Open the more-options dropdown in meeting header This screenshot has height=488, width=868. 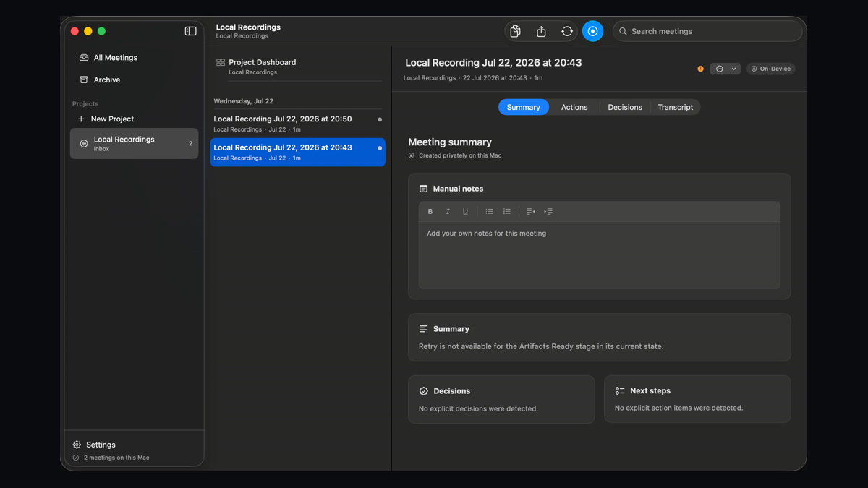(725, 69)
